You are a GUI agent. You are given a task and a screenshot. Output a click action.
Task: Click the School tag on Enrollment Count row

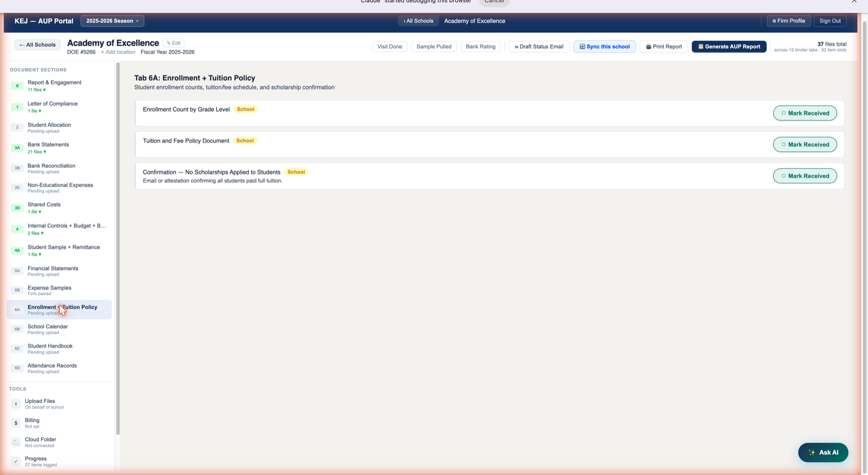tap(246, 109)
